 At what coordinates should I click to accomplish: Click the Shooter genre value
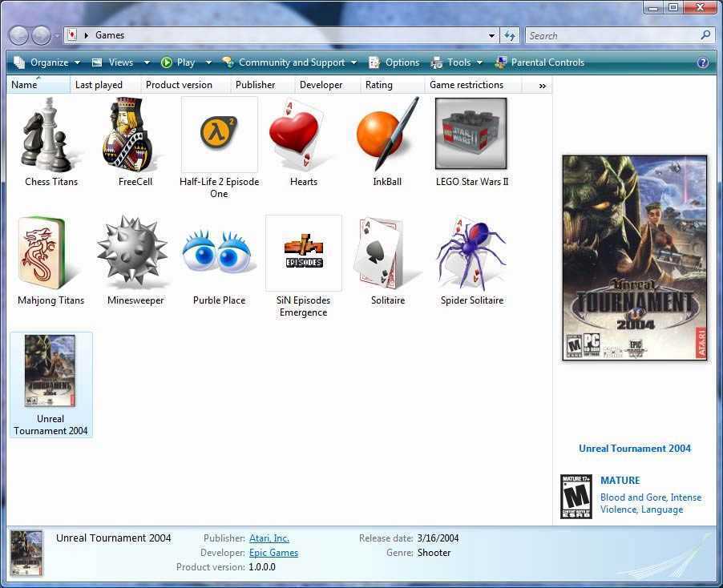click(x=434, y=553)
